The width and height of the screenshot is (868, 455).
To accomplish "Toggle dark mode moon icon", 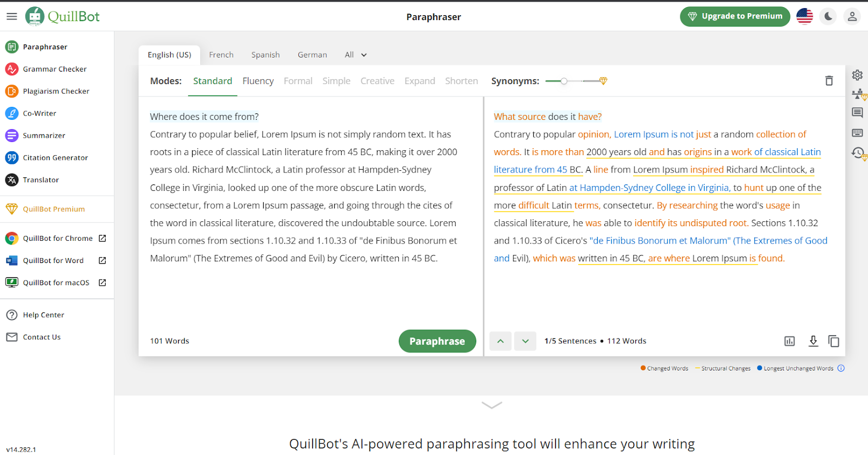I will 828,16.
